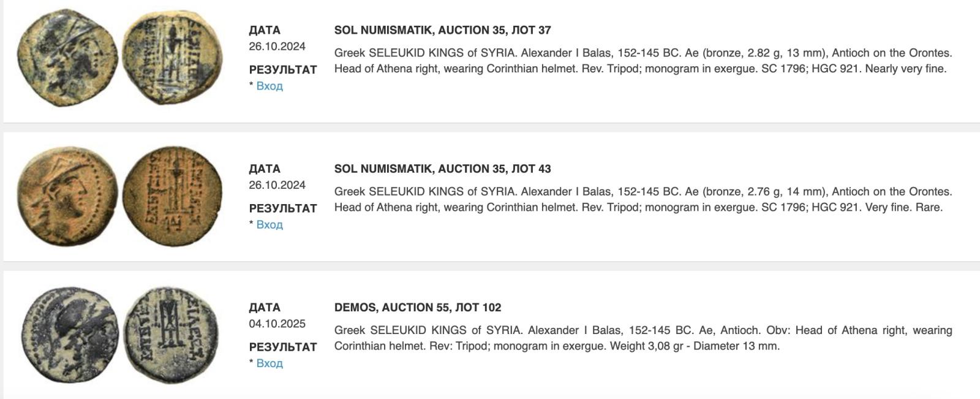Click the date 26.10.2024 of lot 37

(x=277, y=47)
